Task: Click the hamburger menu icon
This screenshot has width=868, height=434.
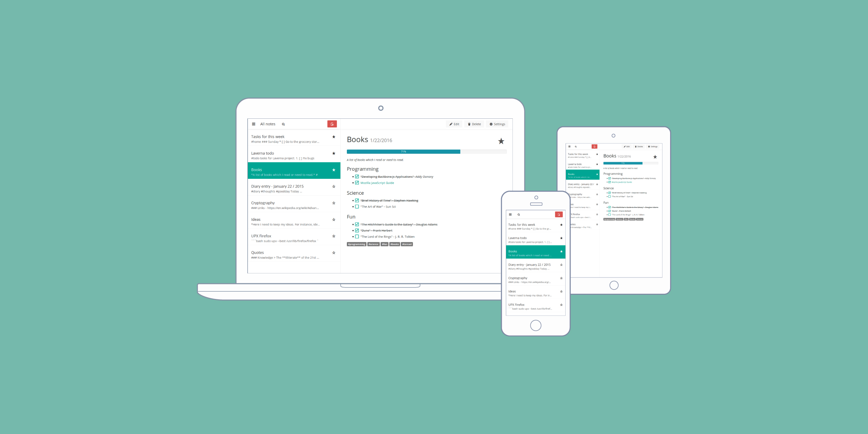Action: coord(253,124)
